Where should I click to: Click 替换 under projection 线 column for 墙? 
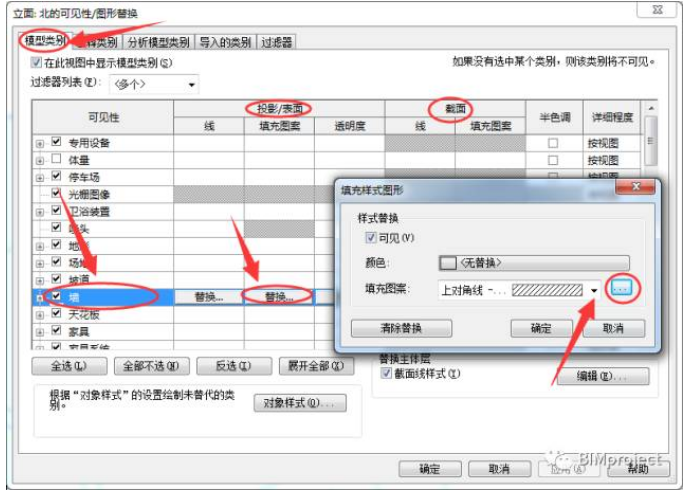pyautogui.click(x=209, y=297)
